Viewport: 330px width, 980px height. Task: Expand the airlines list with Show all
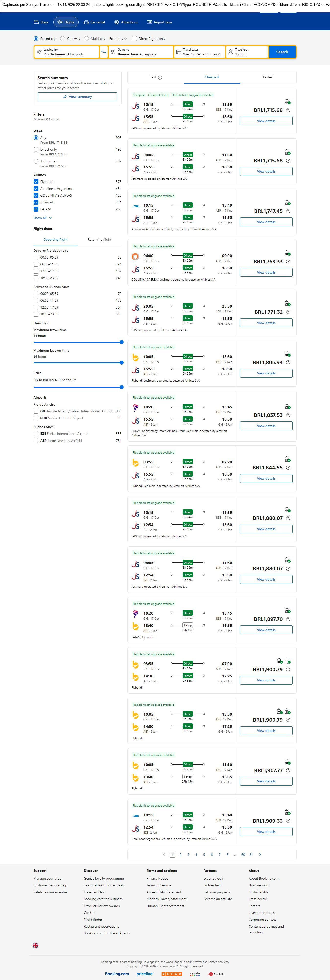[42, 218]
